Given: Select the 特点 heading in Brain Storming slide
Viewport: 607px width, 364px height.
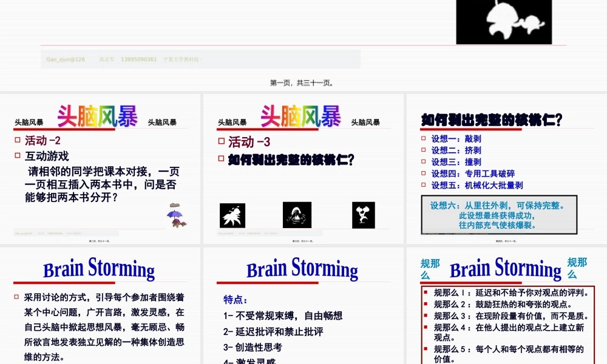Looking at the screenshot, I should point(236,300).
